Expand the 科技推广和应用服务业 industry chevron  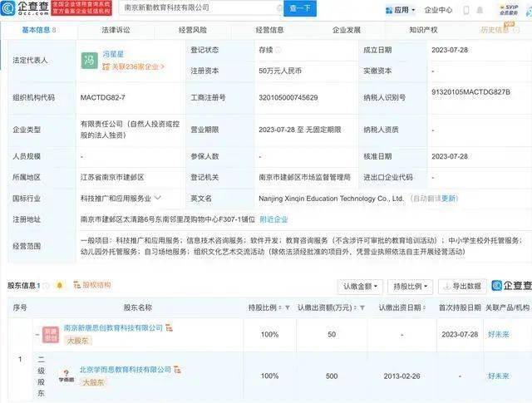click(158, 198)
